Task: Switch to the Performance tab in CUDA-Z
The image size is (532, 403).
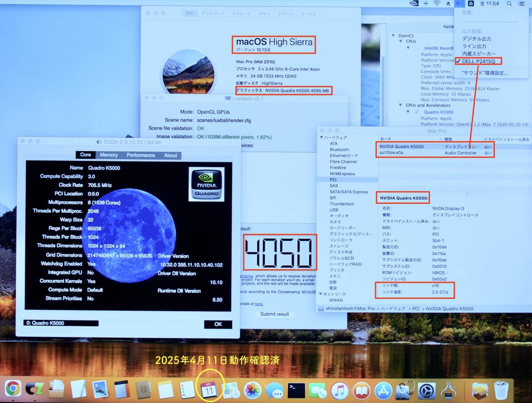Action: [141, 155]
